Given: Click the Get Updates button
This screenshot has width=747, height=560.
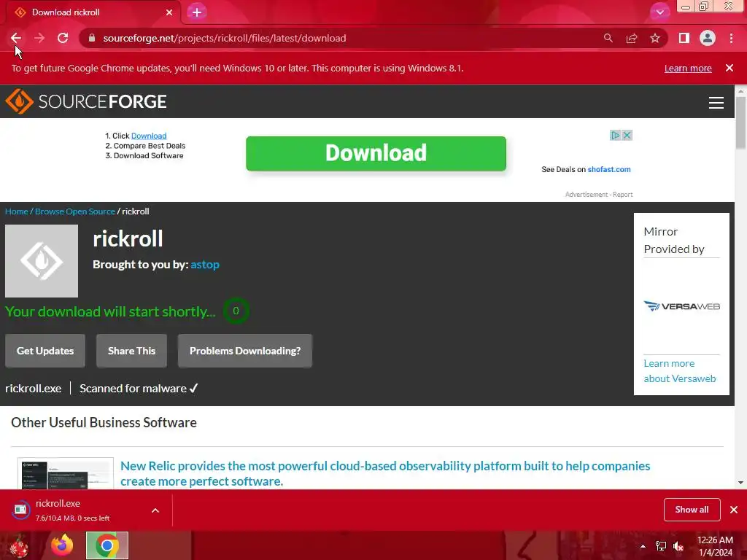Looking at the screenshot, I should pyautogui.click(x=45, y=351).
